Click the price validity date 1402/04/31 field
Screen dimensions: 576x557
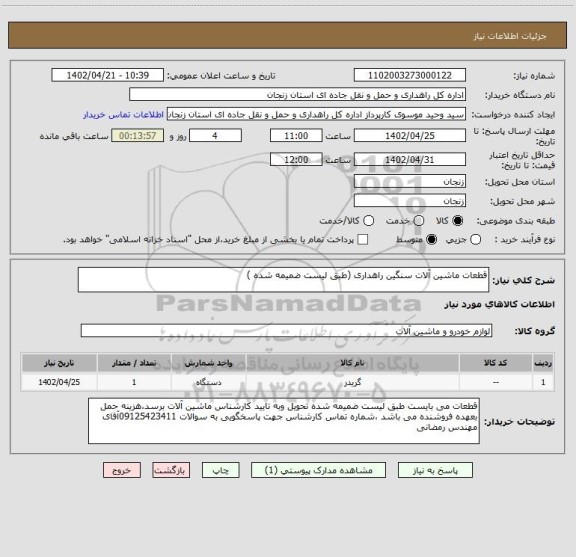coord(410,159)
